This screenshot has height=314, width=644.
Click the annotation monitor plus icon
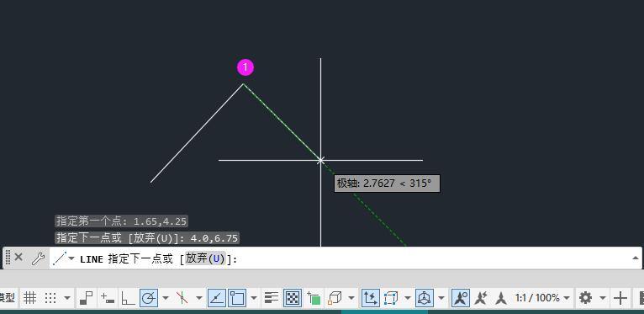620,297
